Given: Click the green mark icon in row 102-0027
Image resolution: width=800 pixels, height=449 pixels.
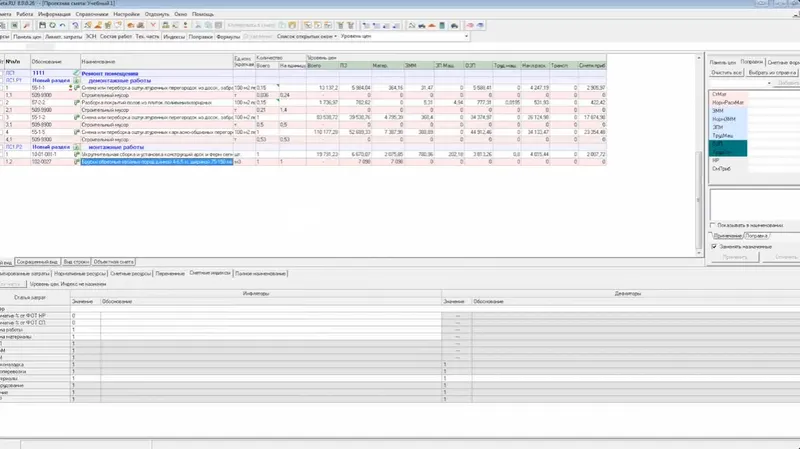Looking at the screenshot, I should [77, 162].
